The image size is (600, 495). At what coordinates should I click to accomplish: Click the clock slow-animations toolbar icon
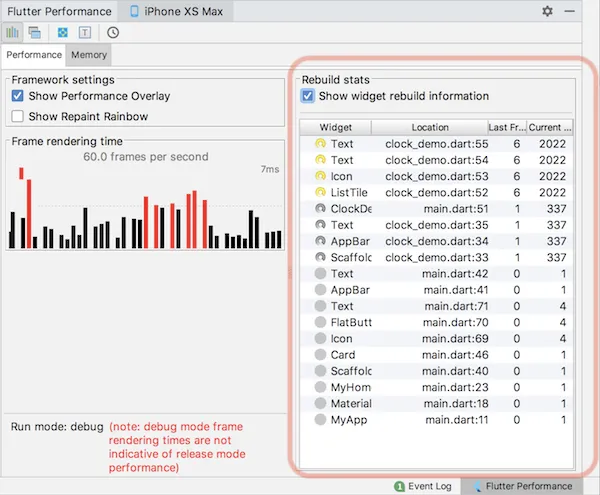point(113,33)
